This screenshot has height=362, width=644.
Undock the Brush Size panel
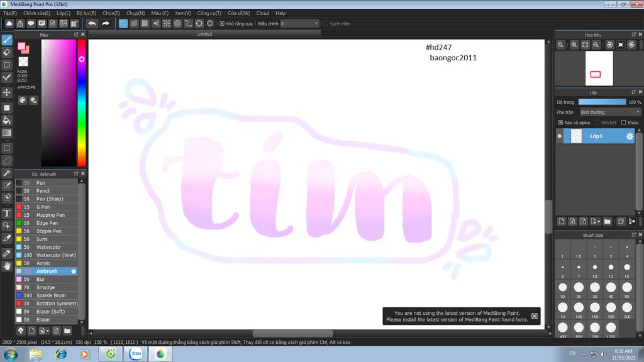(634, 235)
